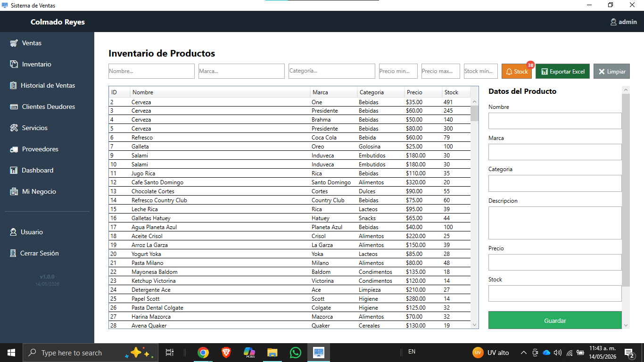Select the Avena Quaker product row
This screenshot has width=644, height=362.
tap(289, 326)
